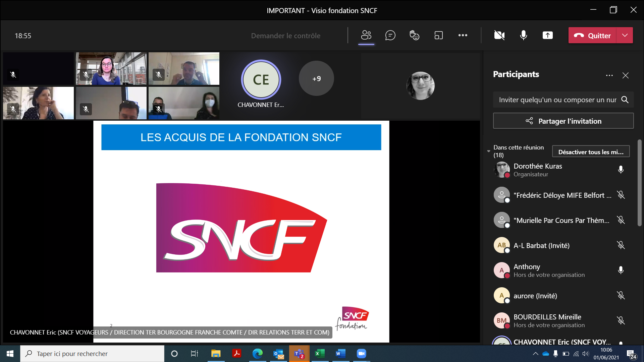Viewport: 644px width, 362px height.
Task: Open notification center with 24 badge
Action: 632,354
